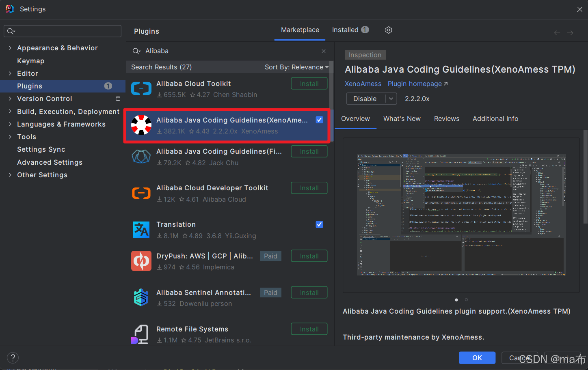The height and width of the screenshot is (370, 588).
Task: Confirm with the OK button
Action: 477,358
